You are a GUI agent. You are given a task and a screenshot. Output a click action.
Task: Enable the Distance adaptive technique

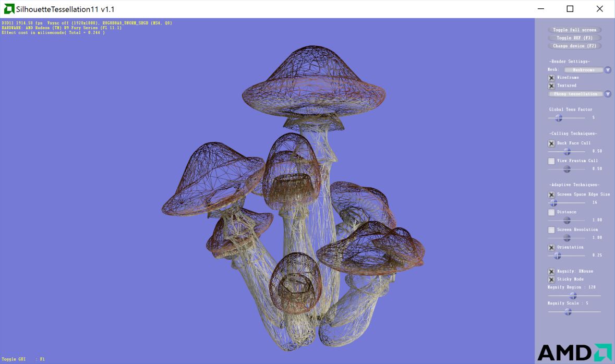click(551, 212)
